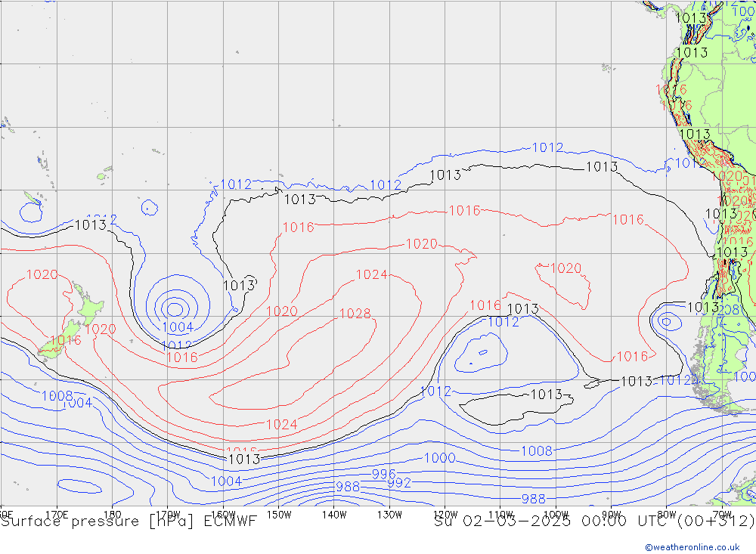Select the 170E longitude label
The image size is (756, 554).
pos(57,515)
